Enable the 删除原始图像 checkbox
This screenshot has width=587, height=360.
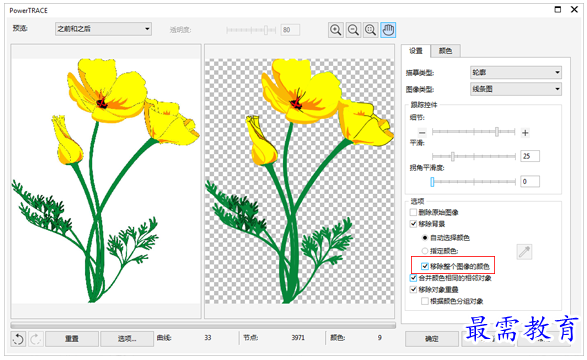[x=413, y=213]
